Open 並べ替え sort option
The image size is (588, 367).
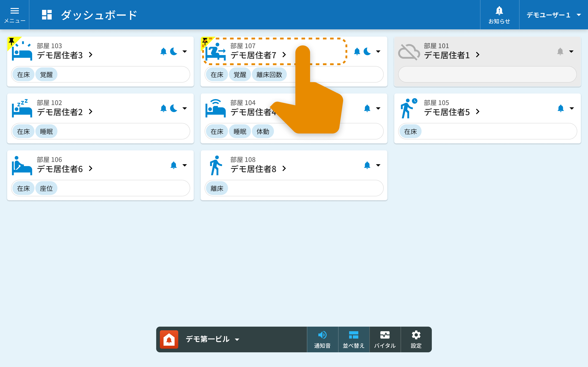pyautogui.click(x=353, y=339)
